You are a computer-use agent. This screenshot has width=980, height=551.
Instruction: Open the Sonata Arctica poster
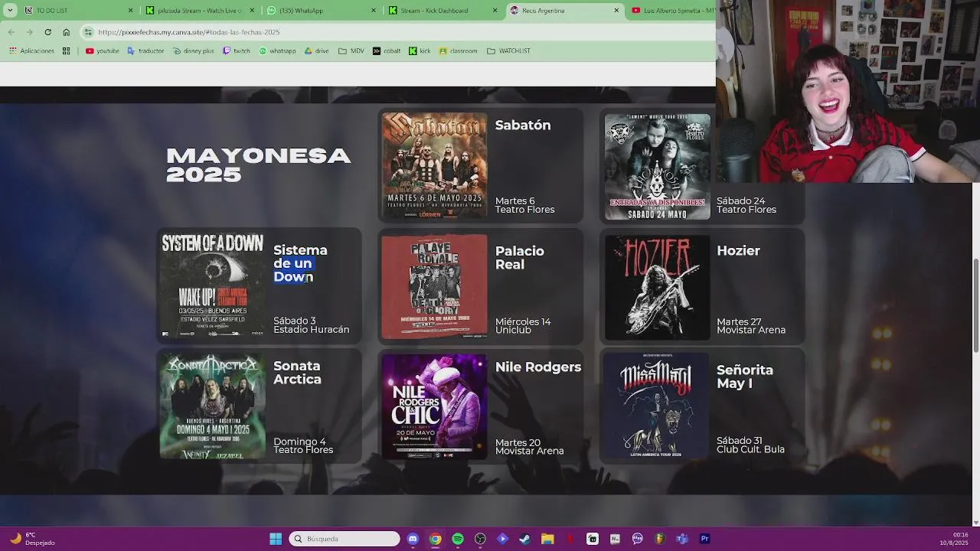point(212,406)
